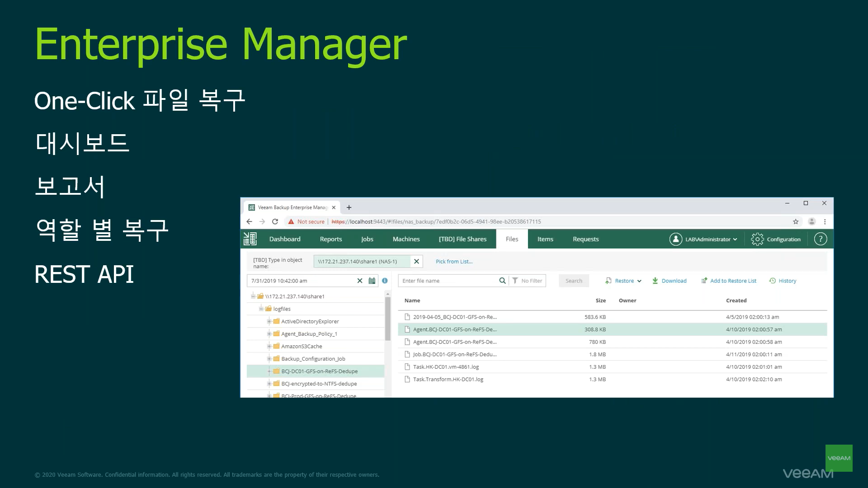868x488 pixels.
Task: Open Chrome three-dot menu
Action: (x=825, y=221)
